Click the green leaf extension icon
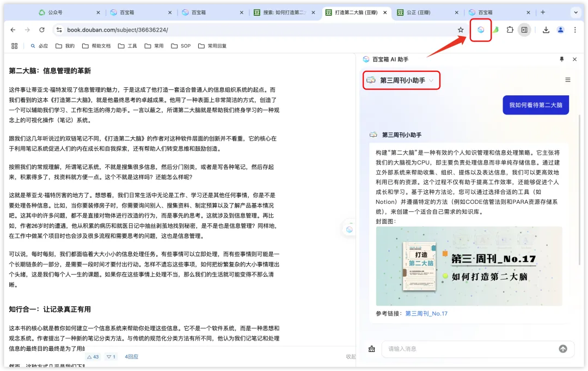The height and width of the screenshot is (371, 588). [x=496, y=29]
